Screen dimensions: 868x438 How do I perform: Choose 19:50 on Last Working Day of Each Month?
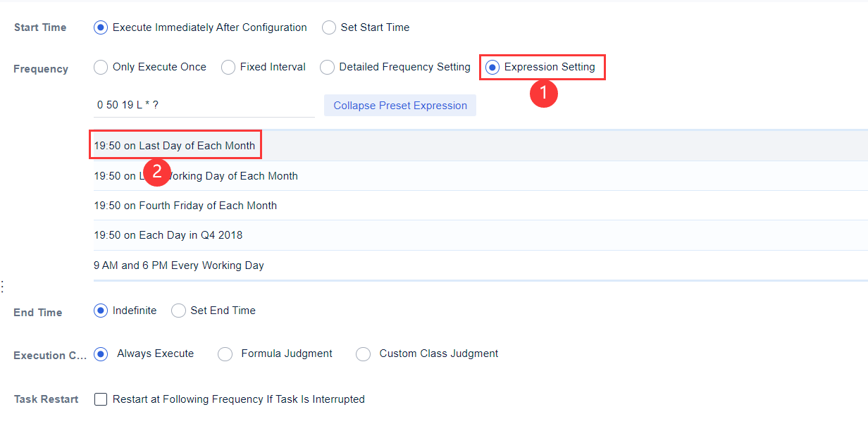[x=196, y=175]
